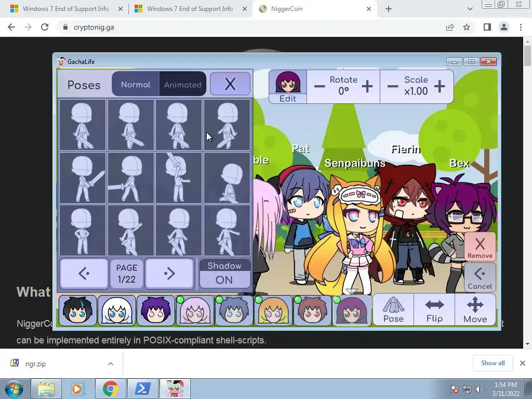Select sword-pointing-left pose in middle row
532x399 pixels.
point(130,178)
